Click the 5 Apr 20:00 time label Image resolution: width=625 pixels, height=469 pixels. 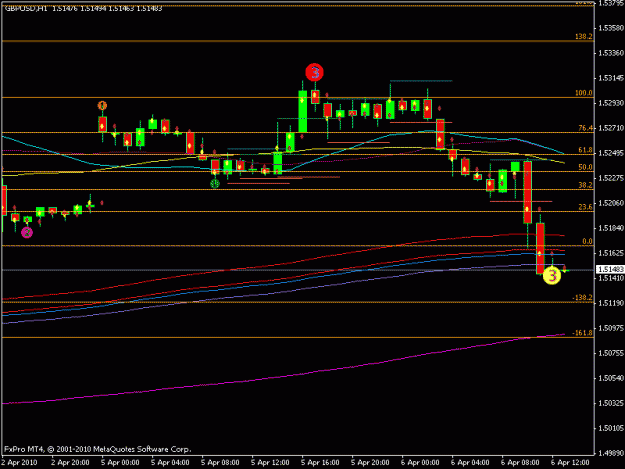[370, 463]
